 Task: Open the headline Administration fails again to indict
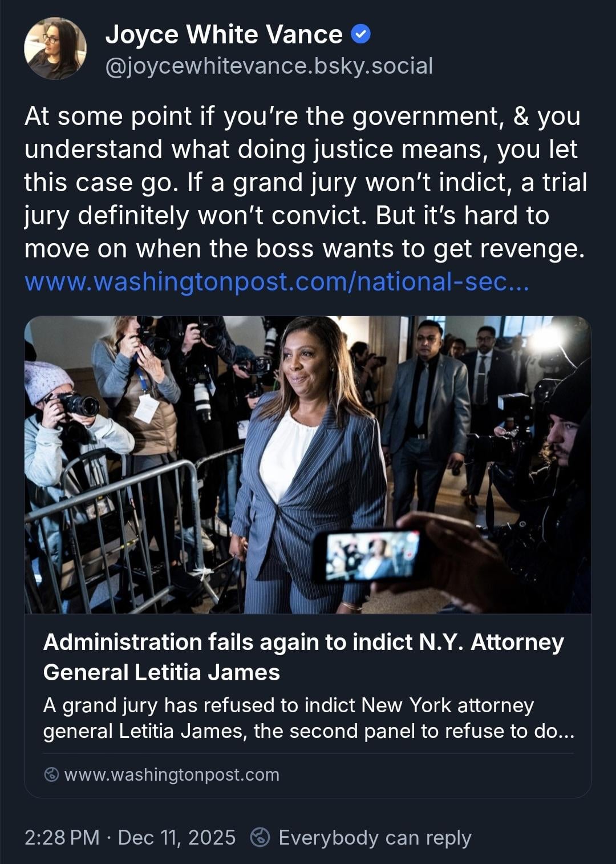(303, 657)
